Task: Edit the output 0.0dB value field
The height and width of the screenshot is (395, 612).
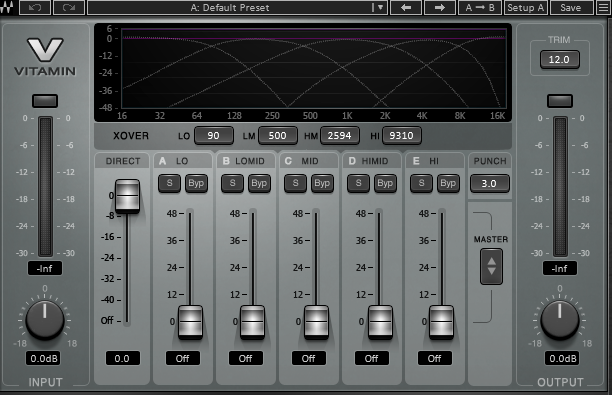Action: pyautogui.click(x=562, y=358)
